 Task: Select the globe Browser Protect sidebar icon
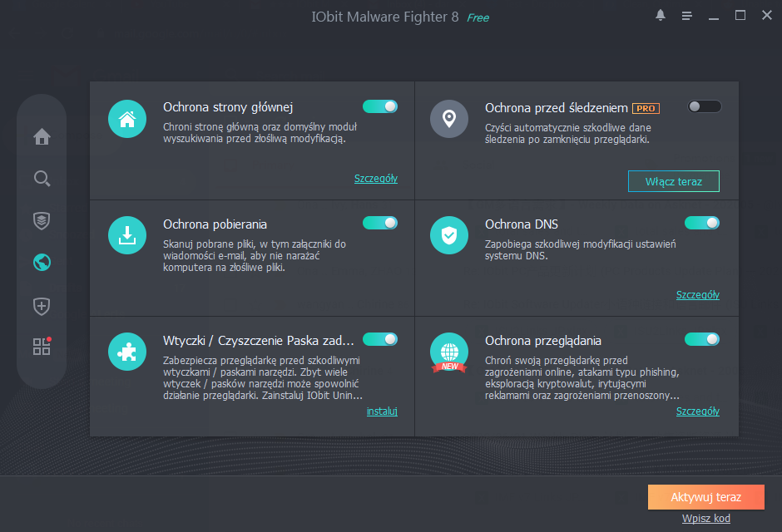tap(42, 263)
